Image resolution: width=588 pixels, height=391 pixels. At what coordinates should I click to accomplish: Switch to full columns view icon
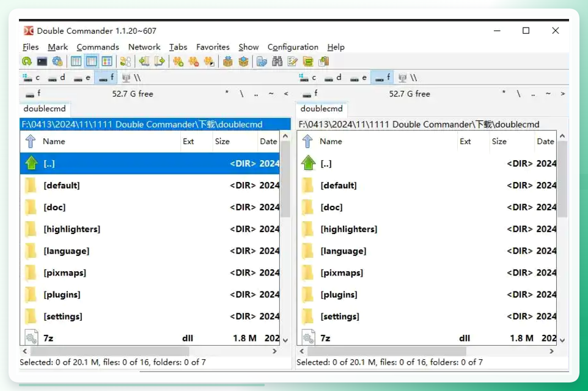coord(92,61)
